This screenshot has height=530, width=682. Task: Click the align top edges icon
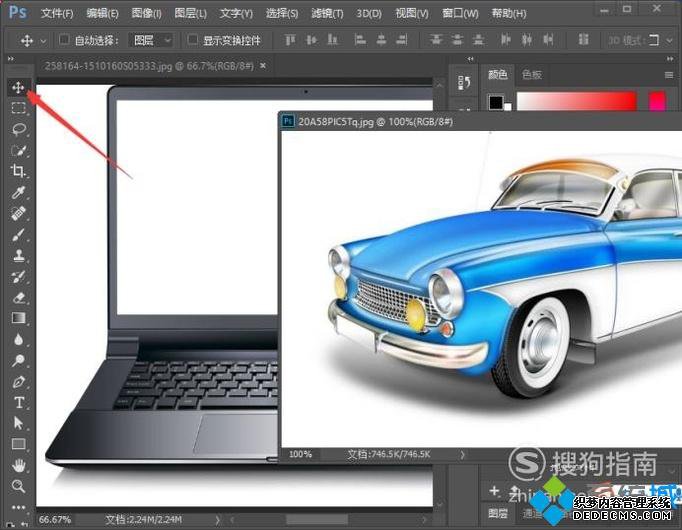click(290, 40)
